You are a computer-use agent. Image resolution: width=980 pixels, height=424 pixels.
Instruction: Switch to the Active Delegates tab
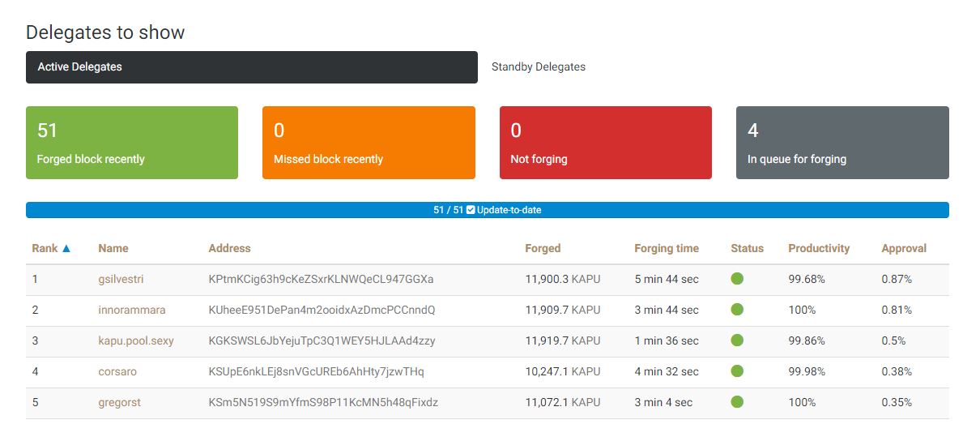252,67
